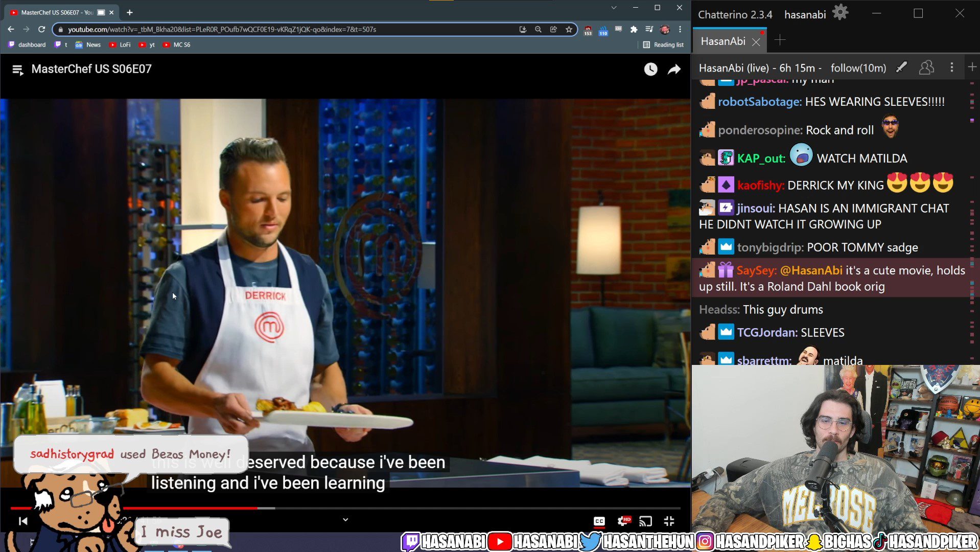980x552 pixels.
Task: Open the Chrome three-dot menu
Action: 680,29
